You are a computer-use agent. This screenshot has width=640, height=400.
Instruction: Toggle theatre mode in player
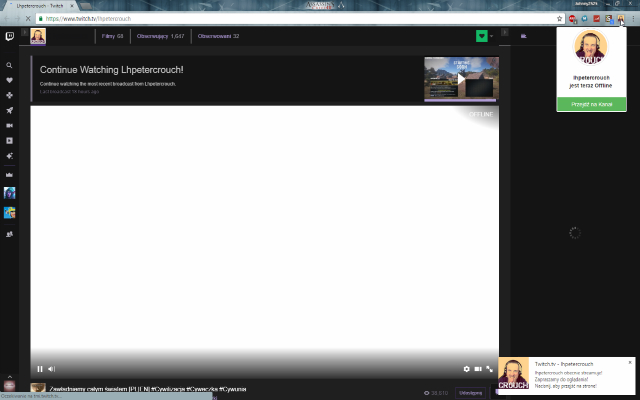point(478,369)
